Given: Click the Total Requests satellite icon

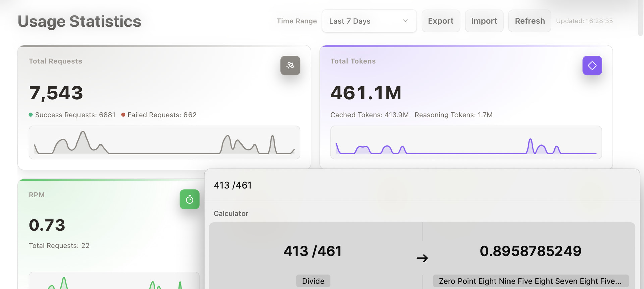Looking at the screenshot, I should point(290,65).
